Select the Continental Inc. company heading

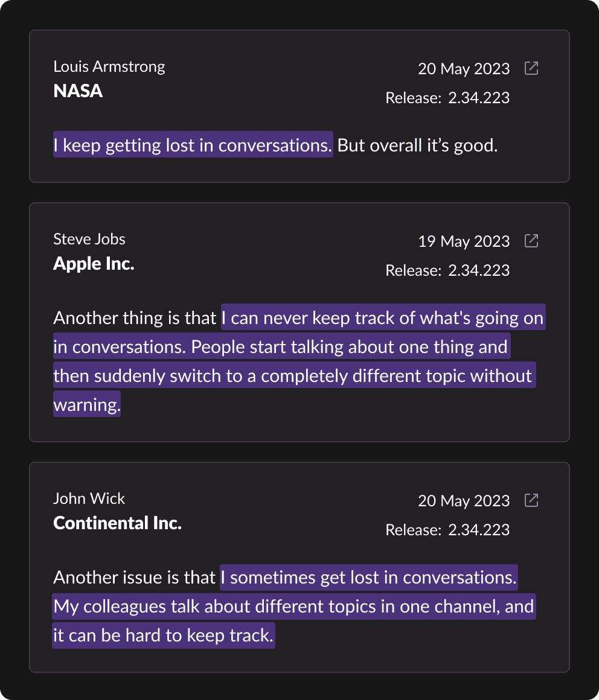(117, 523)
